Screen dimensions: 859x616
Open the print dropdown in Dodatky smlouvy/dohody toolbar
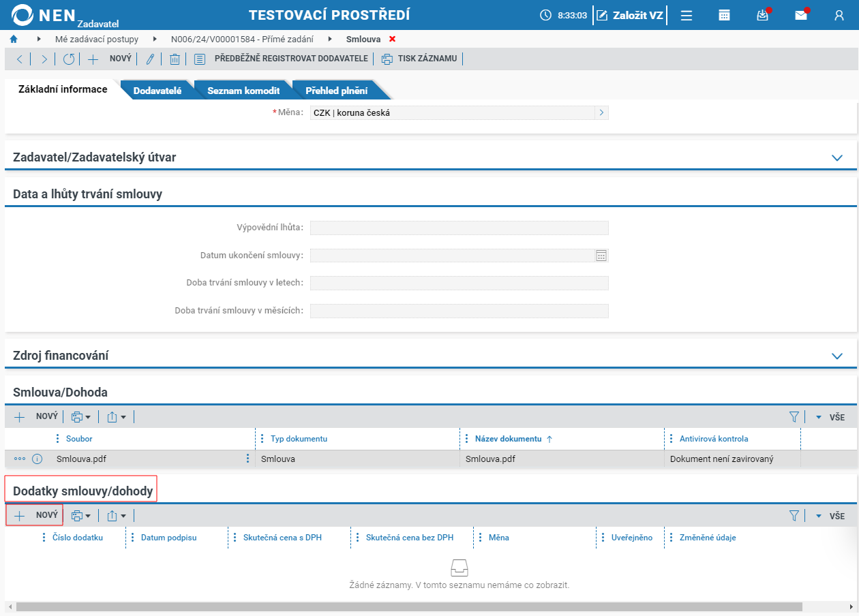coord(81,516)
